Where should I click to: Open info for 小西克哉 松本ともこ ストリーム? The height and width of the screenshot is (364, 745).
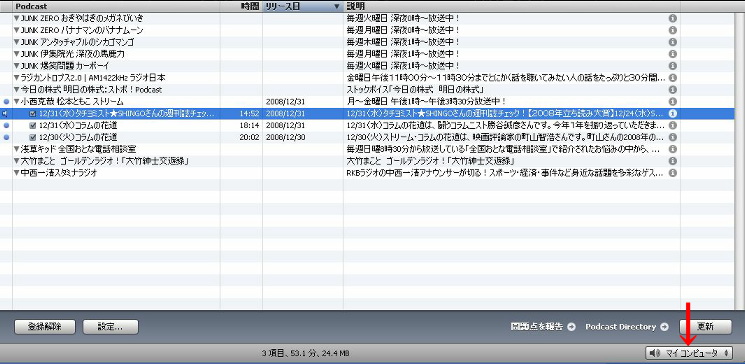point(672,102)
